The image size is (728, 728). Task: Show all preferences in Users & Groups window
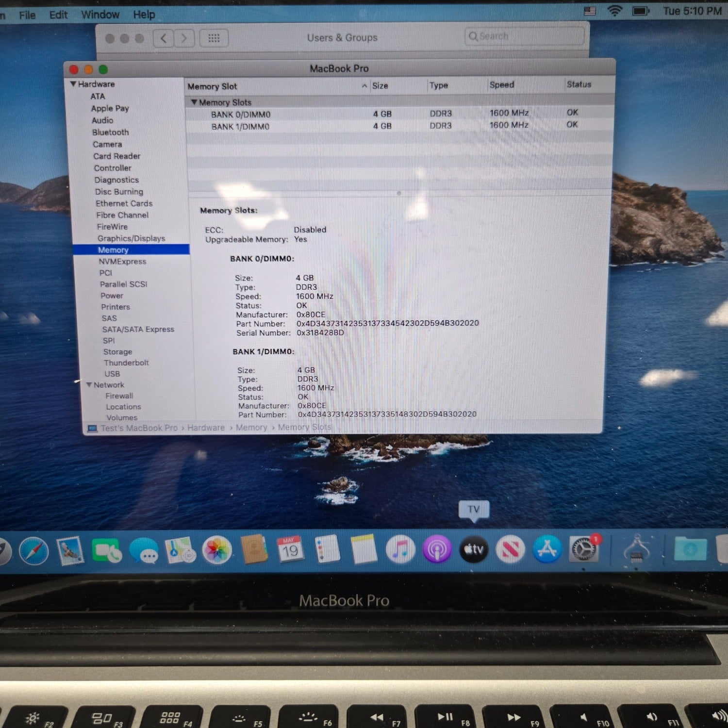point(214,38)
